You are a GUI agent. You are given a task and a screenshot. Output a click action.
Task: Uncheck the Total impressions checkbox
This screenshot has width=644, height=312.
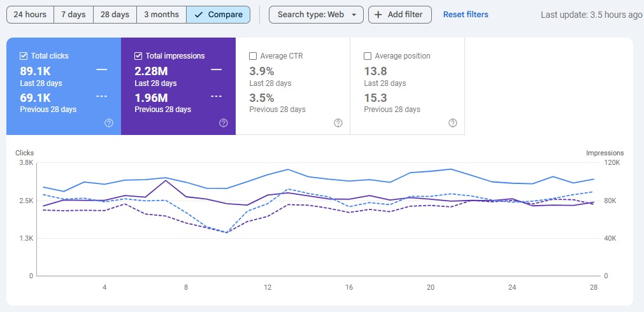pyautogui.click(x=138, y=56)
